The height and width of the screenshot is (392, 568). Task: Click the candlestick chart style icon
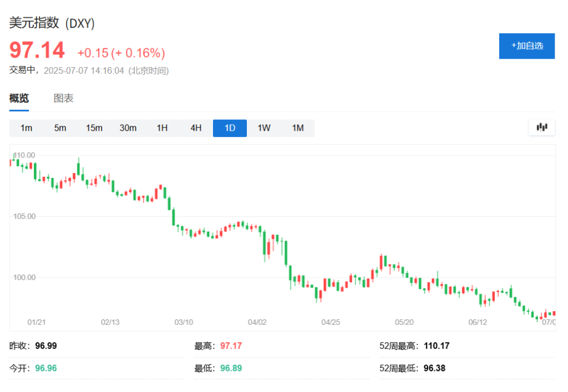(x=541, y=128)
